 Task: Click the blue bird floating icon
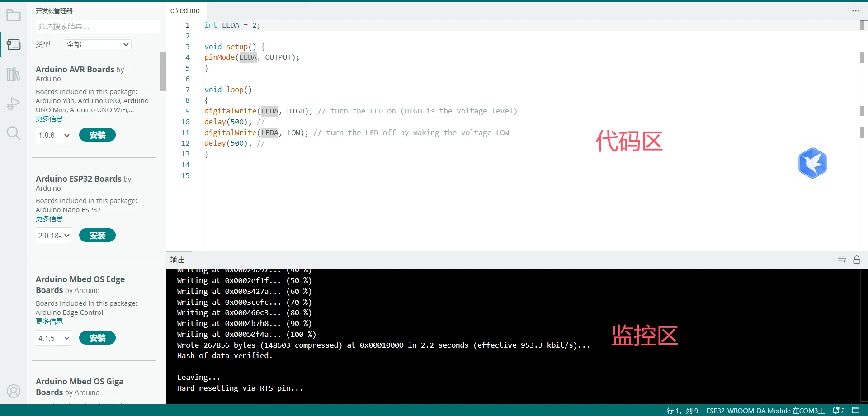click(812, 163)
